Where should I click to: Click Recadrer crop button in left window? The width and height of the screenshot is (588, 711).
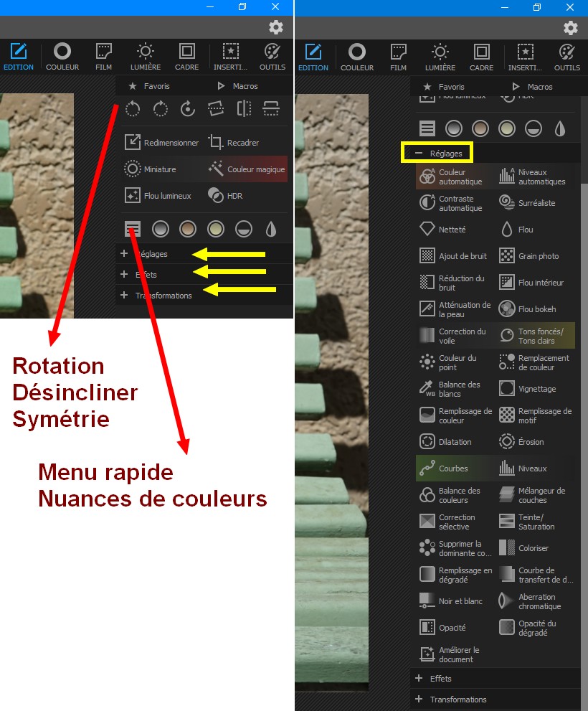tap(234, 142)
